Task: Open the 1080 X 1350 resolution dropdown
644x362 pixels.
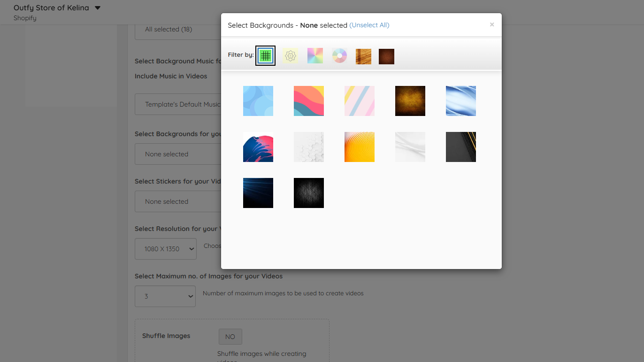Action: click(x=166, y=249)
